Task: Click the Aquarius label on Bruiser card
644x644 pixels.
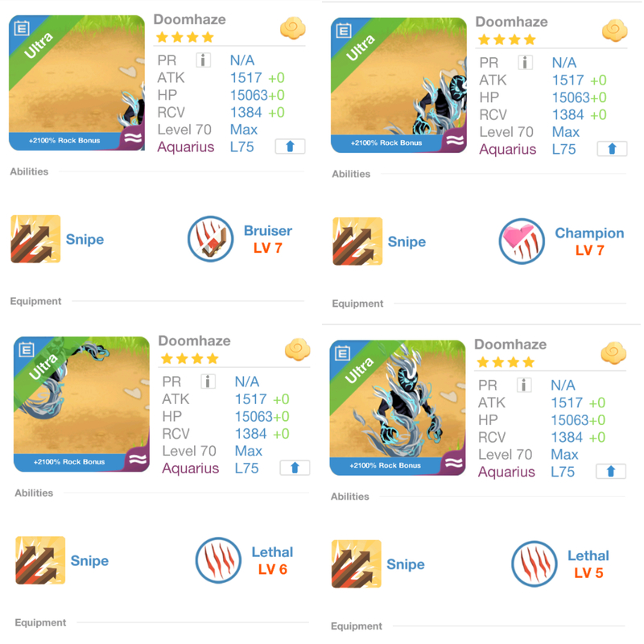Action: click(x=186, y=147)
